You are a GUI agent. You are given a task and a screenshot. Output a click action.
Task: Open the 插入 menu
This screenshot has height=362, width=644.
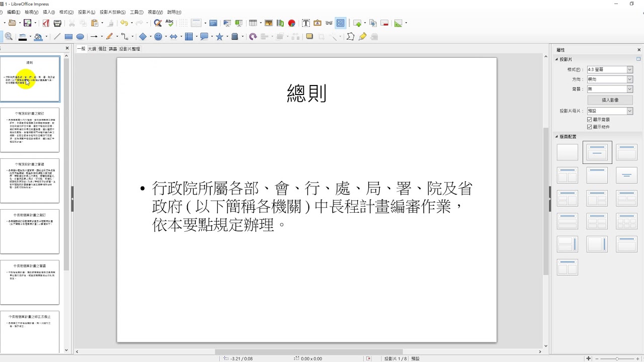pos(49,12)
